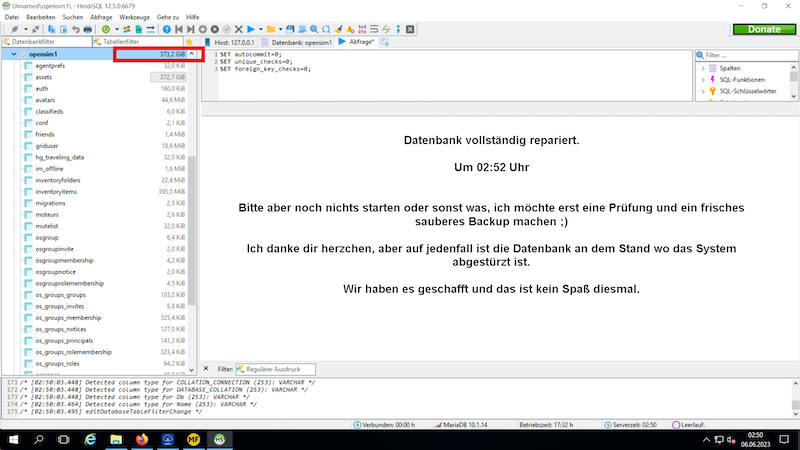Expand the SQL-Funktionen helper node
This screenshot has width=800, height=450.
[701, 78]
